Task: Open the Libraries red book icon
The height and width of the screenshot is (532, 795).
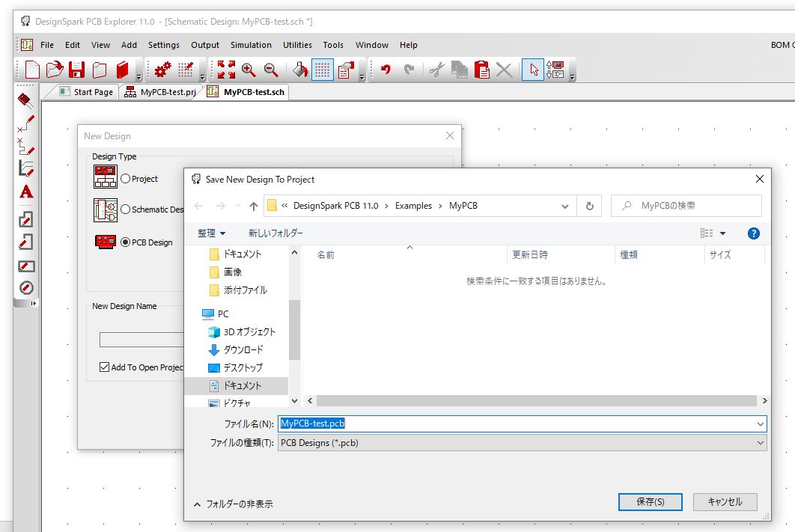Action: pyautogui.click(x=122, y=70)
